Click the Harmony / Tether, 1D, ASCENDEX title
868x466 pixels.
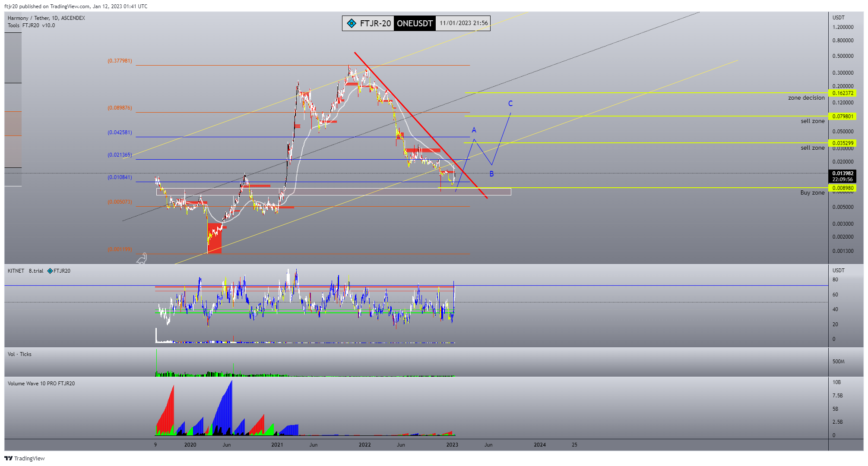pos(46,18)
